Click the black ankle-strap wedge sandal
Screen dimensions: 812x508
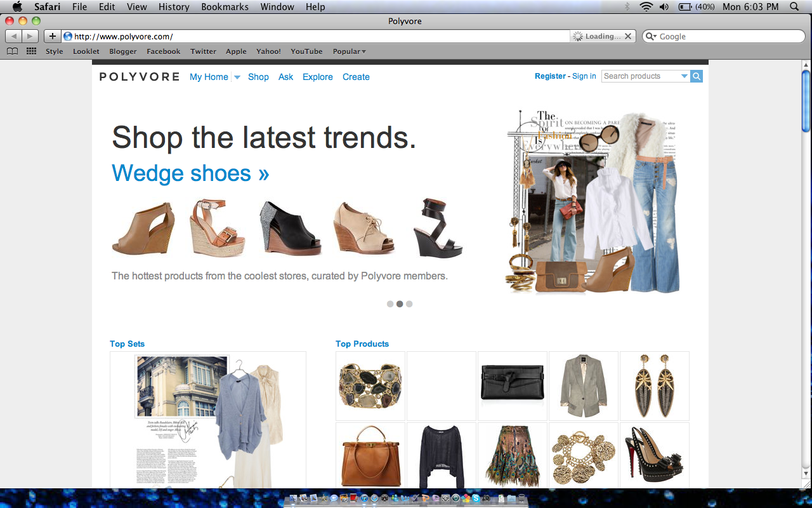pos(438,227)
